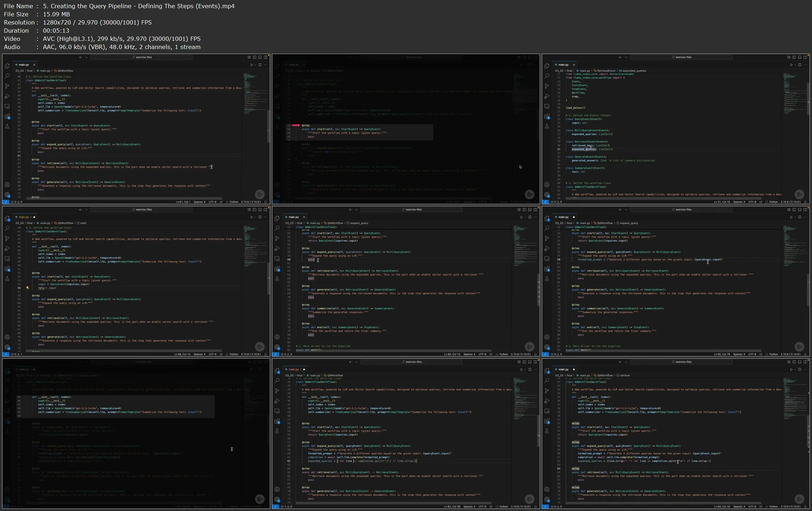Open Testing flask icon in Ln 31 frame
Screen dimensions: 812x511
(x=547, y=126)
